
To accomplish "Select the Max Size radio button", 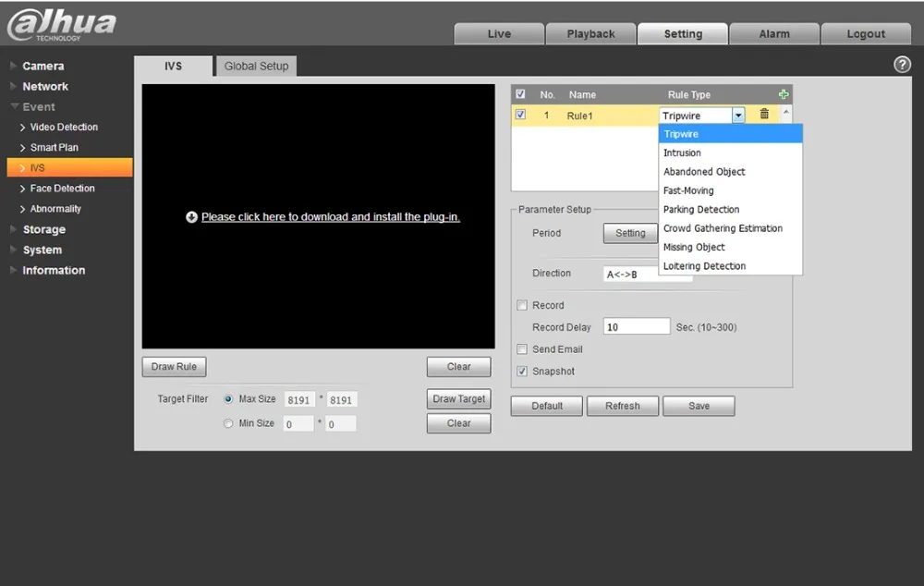I will (228, 399).
